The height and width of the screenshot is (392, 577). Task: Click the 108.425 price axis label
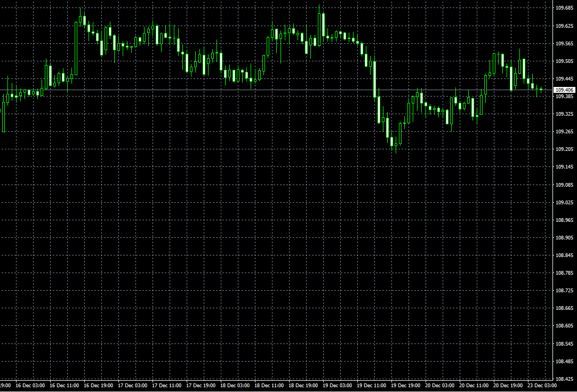click(x=564, y=379)
